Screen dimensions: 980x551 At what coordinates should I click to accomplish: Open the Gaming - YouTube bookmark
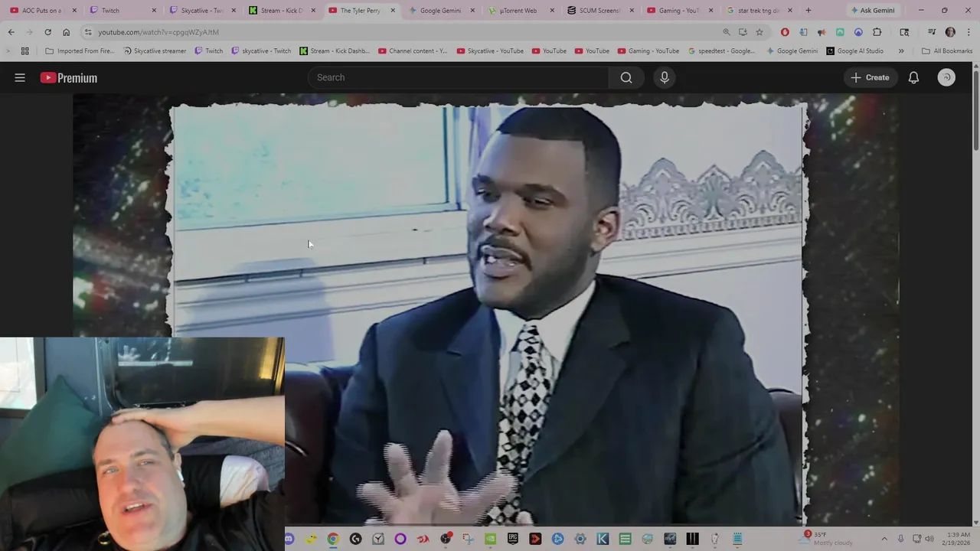pyautogui.click(x=648, y=51)
